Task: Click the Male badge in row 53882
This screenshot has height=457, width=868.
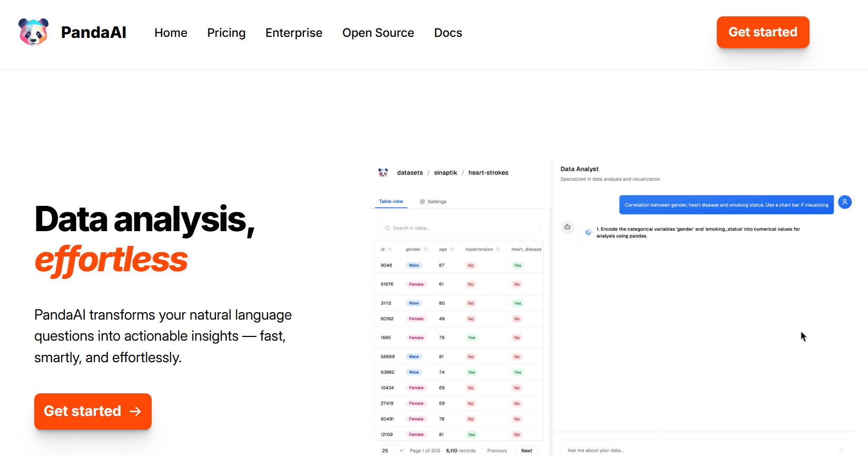Action: (414, 372)
